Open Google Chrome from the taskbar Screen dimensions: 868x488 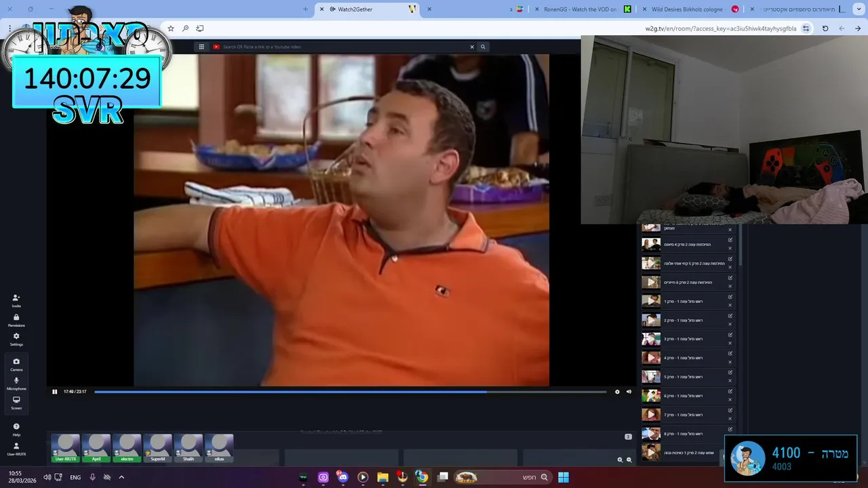tap(422, 477)
